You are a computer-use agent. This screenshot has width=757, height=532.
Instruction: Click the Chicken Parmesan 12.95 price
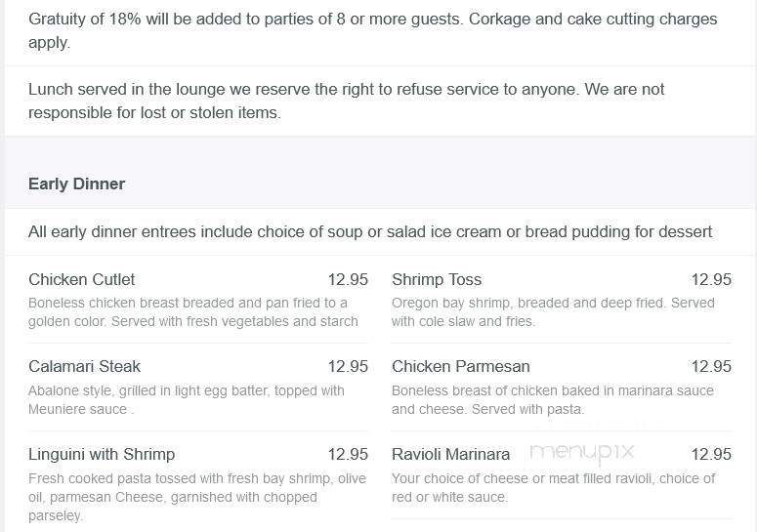tap(711, 367)
